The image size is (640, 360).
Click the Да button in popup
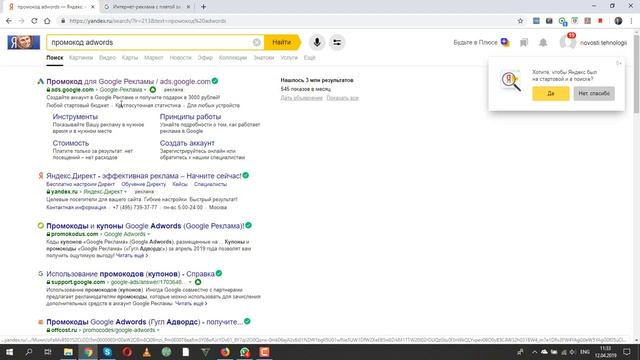click(551, 93)
